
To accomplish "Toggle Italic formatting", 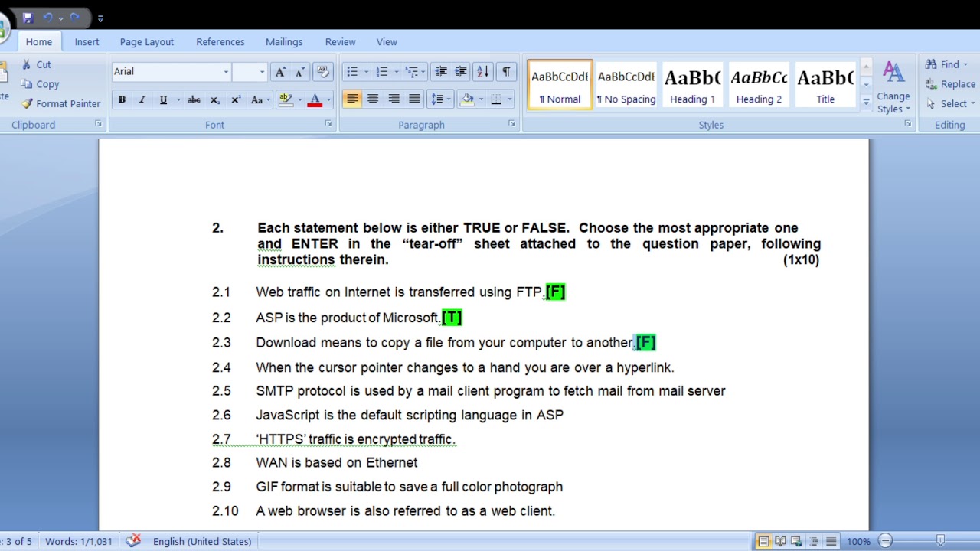I will tap(142, 99).
